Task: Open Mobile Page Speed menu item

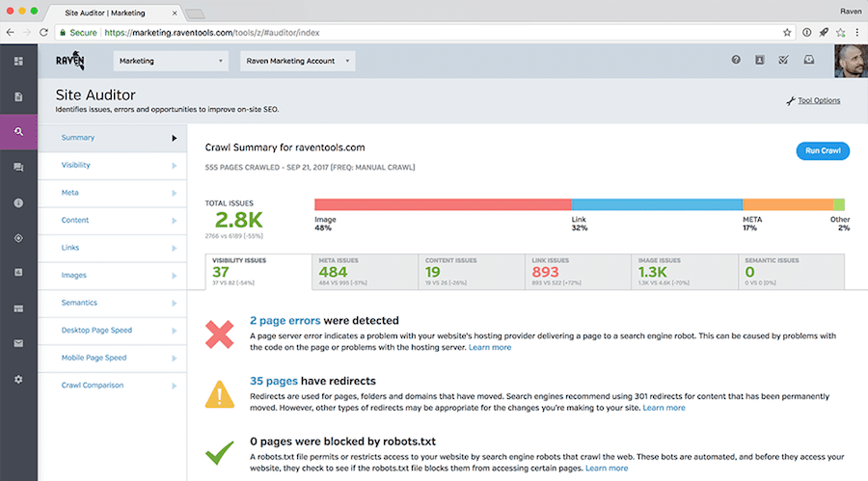Action: [113, 359]
